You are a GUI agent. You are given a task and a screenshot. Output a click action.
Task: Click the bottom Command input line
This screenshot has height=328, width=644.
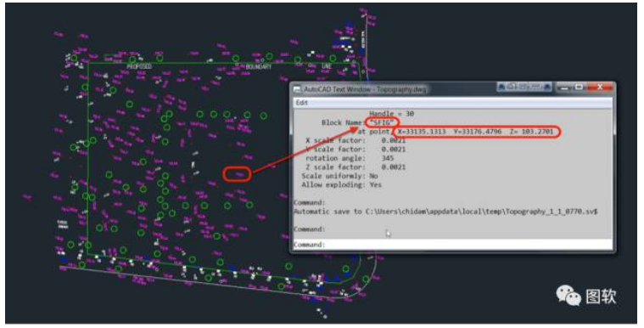click(452, 245)
